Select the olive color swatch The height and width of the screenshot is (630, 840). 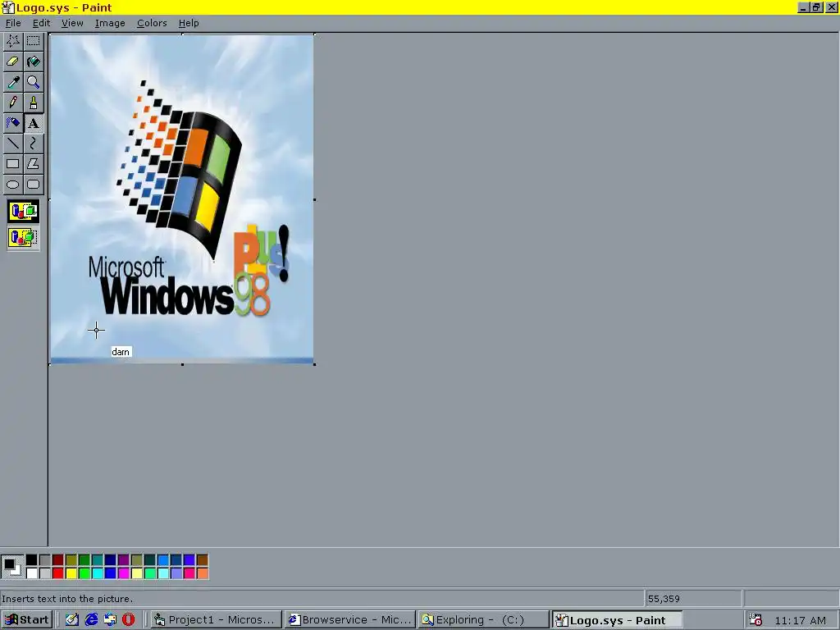[71, 559]
